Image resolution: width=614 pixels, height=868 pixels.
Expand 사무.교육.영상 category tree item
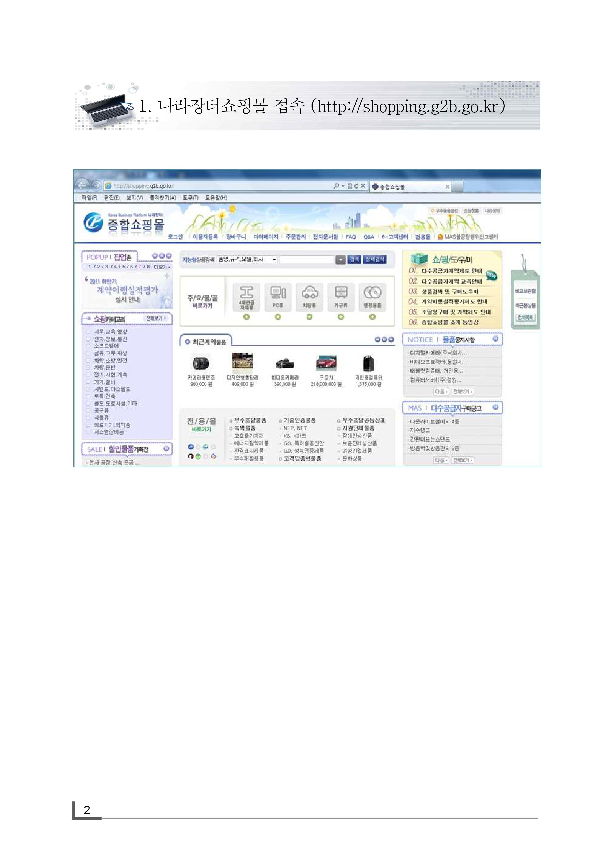pos(88,332)
